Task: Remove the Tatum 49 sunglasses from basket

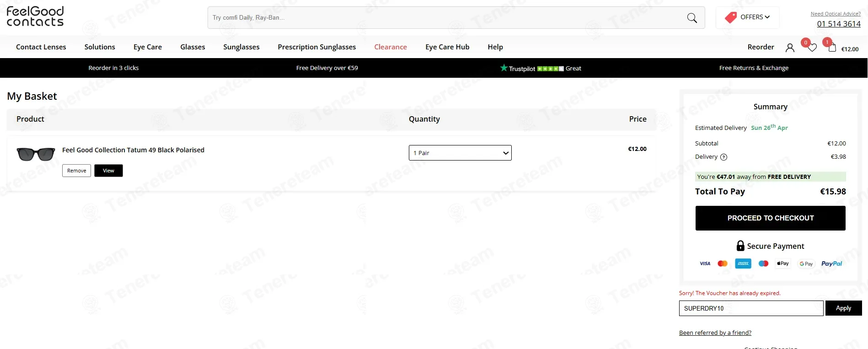Action: (76, 171)
